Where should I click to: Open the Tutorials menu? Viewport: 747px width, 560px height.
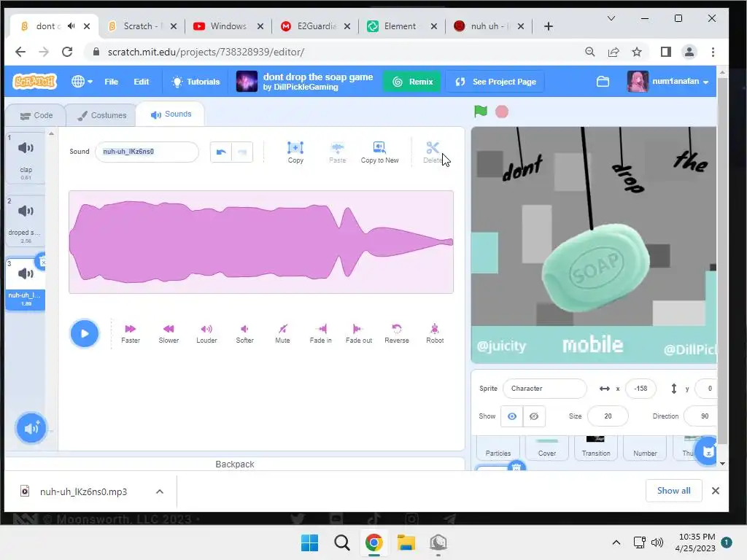point(196,82)
